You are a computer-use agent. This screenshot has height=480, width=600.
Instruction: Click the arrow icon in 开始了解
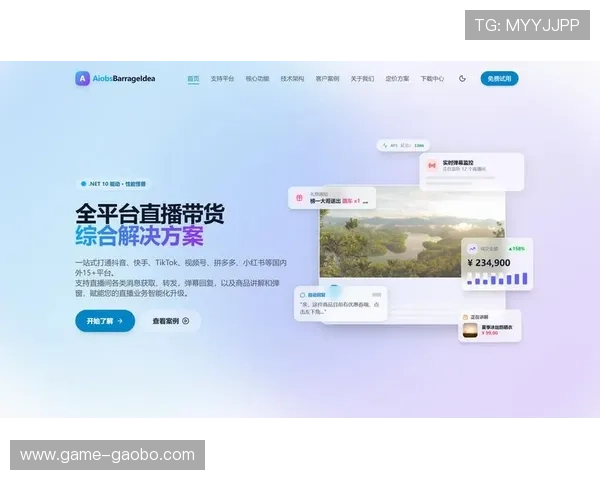pos(120,321)
